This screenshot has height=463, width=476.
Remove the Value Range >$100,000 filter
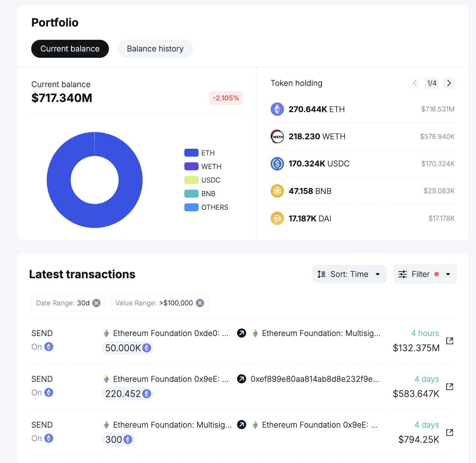(200, 303)
